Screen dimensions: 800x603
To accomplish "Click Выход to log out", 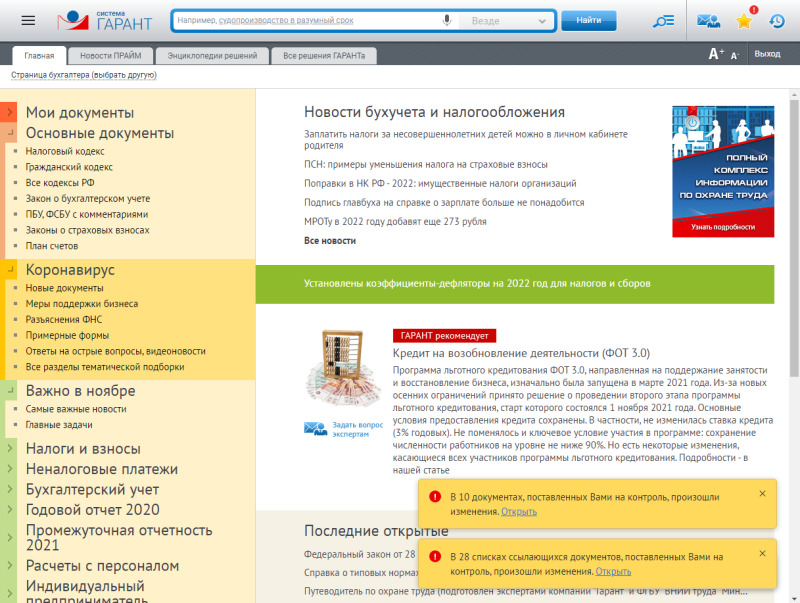I will click(767, 54).
